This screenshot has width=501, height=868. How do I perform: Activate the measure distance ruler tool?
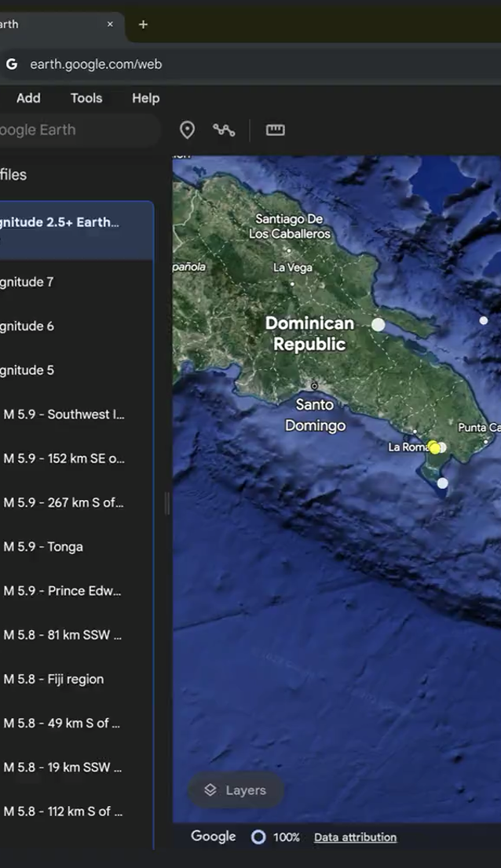275,130
